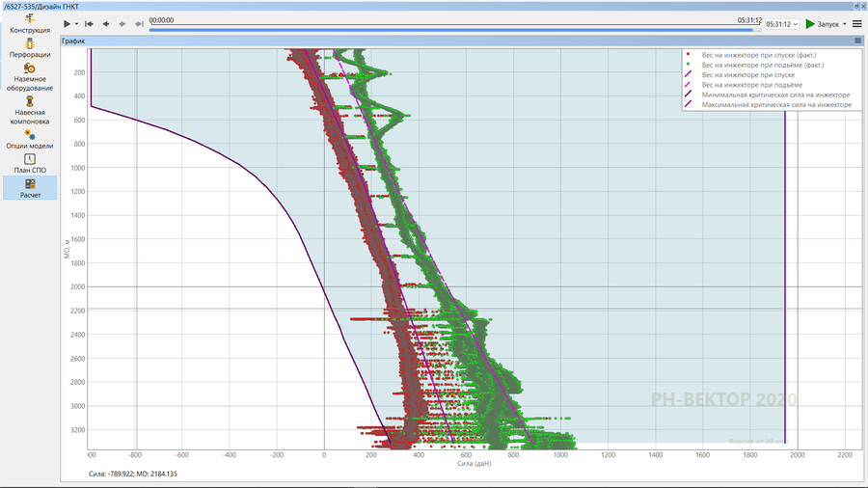
Task: Open Опции модели settings
Action: 29,140
